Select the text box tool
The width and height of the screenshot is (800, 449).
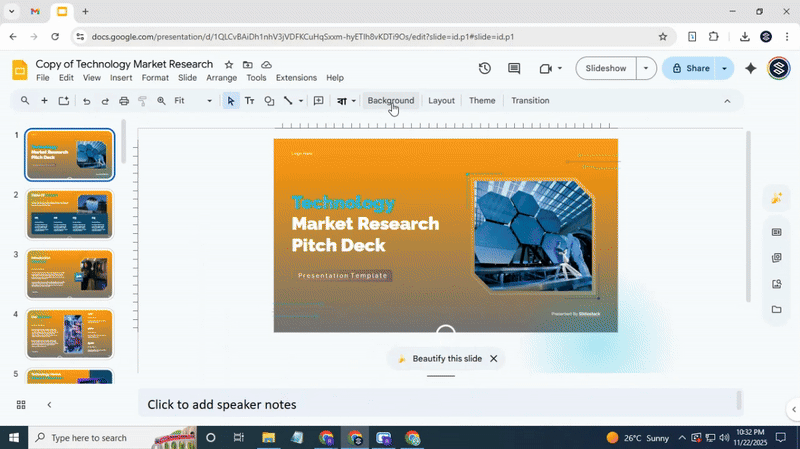[x=250, y=101]
